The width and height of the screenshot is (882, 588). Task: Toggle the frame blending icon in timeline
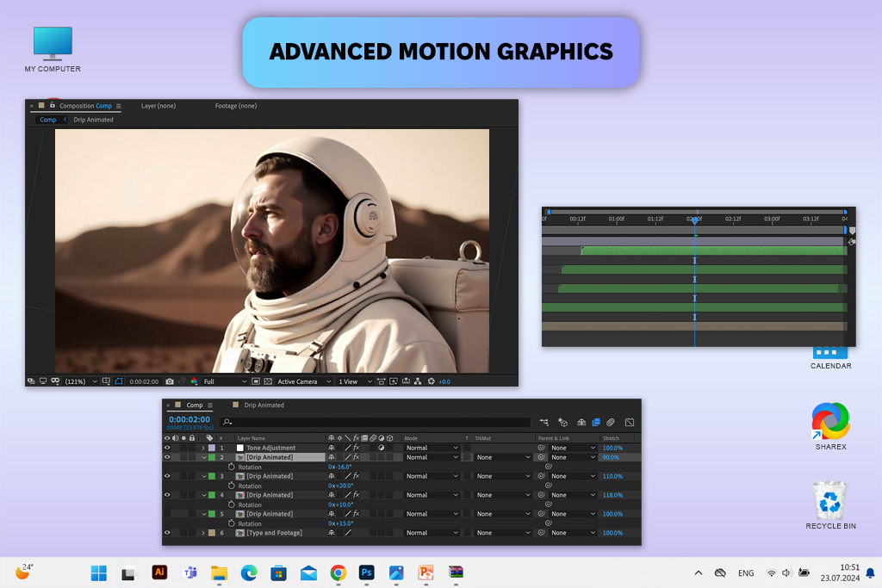[x=596, y=422]
